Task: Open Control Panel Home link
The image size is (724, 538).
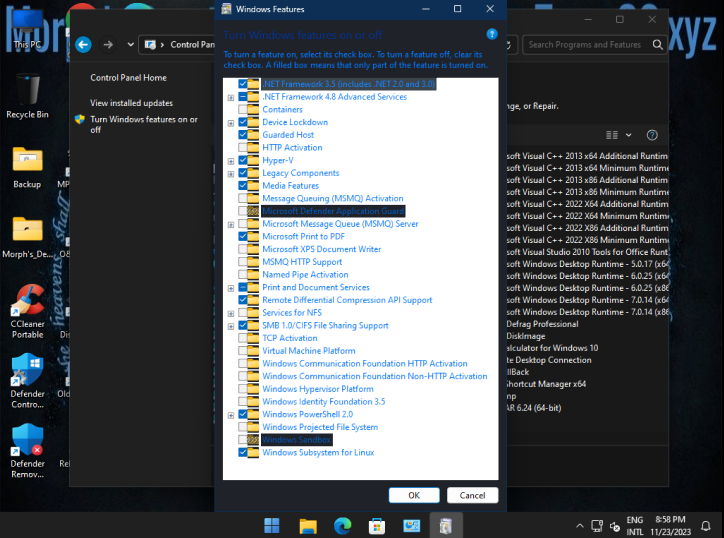Action: [x=128, y=78]
